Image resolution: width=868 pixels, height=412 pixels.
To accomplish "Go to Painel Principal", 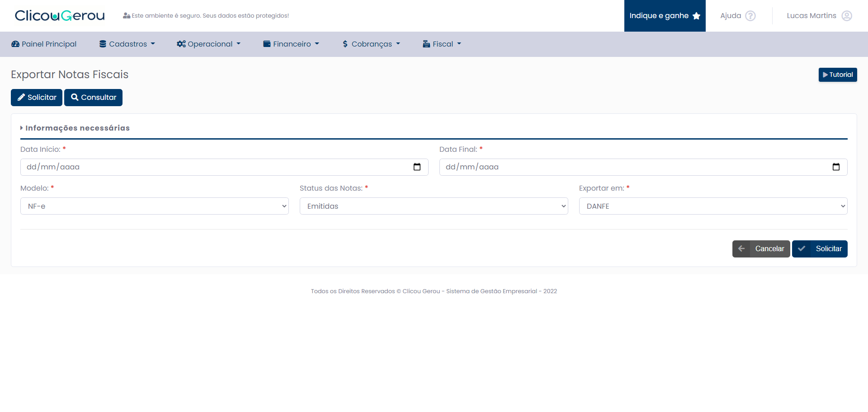I will (44, 44).
